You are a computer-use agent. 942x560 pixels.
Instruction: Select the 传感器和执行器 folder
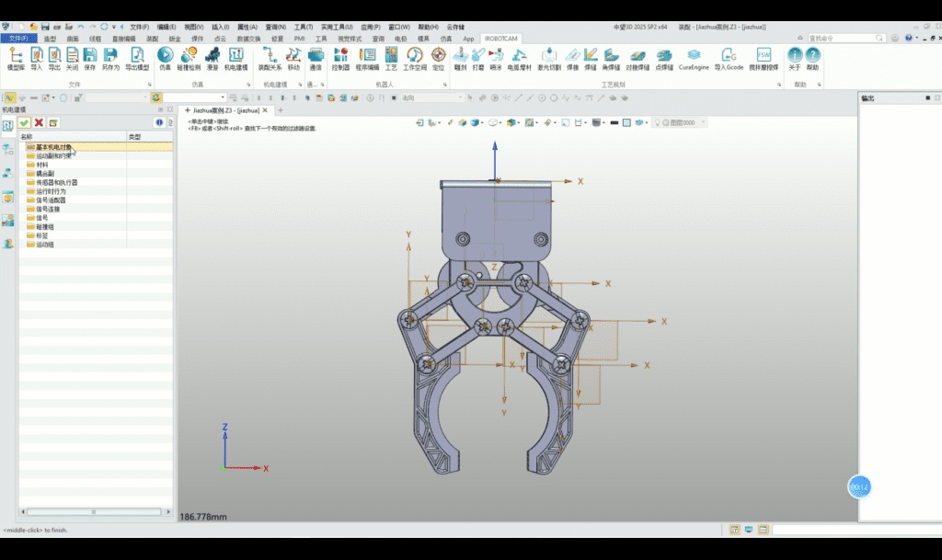click(x=56, y=182)
